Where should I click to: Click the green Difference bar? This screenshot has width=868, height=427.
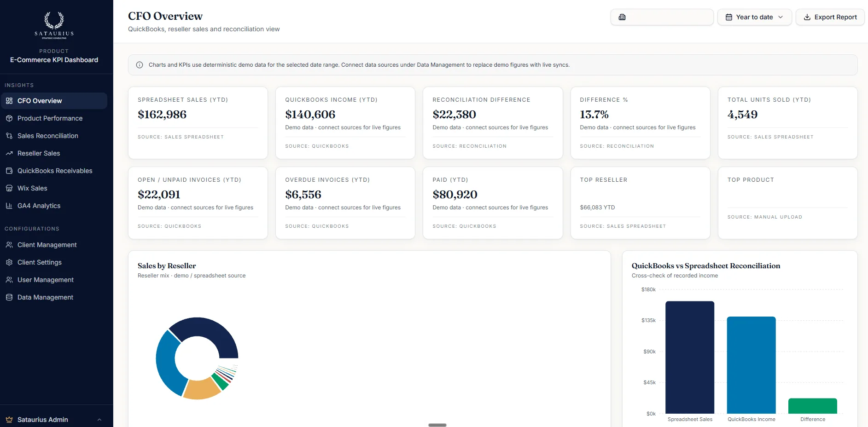point(813,406)
